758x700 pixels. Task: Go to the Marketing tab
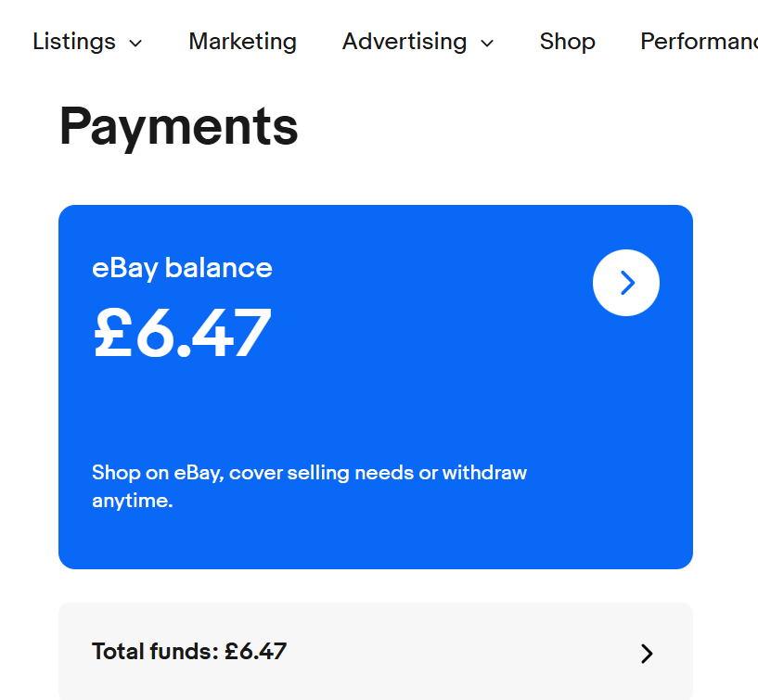242,42
